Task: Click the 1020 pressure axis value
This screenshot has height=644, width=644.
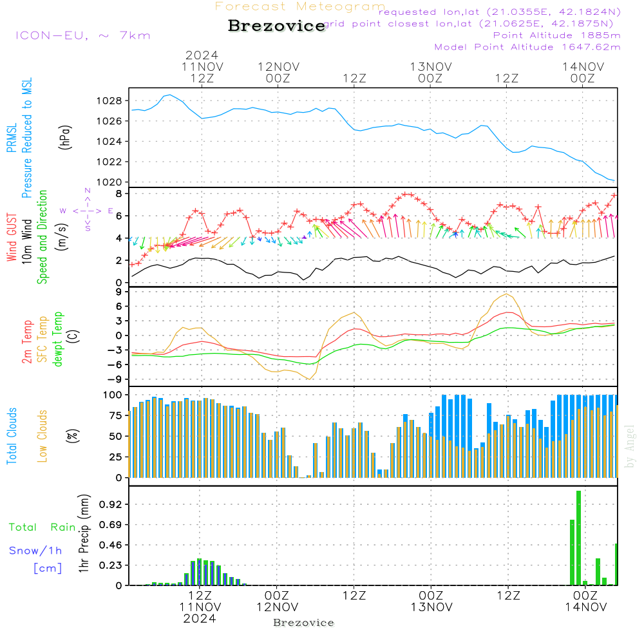Action: point(109,182)
